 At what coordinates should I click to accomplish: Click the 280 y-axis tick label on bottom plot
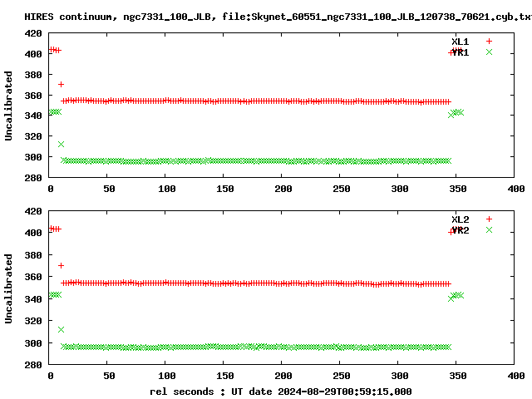[x=33, y=365]
